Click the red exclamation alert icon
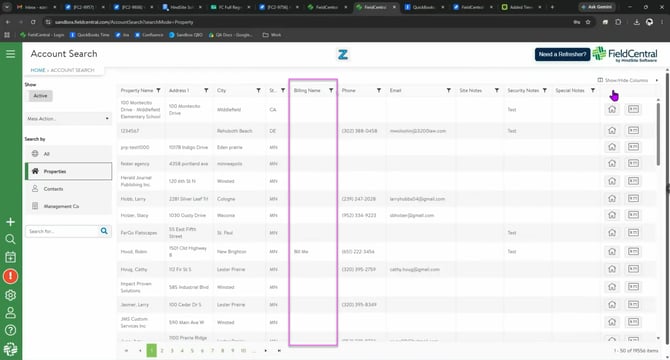The width and height of the screenshot is (670, 360). coord(10,276)
